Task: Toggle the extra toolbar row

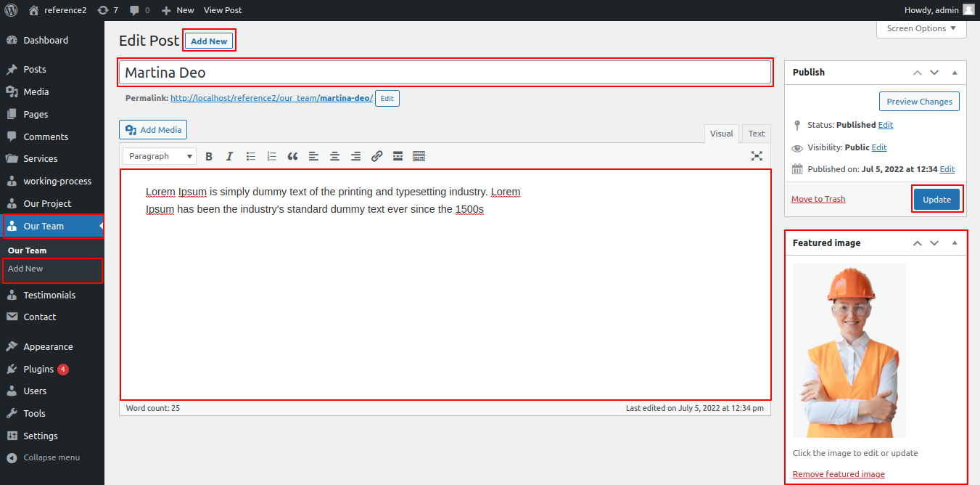Action: click(x=419, y=156)
